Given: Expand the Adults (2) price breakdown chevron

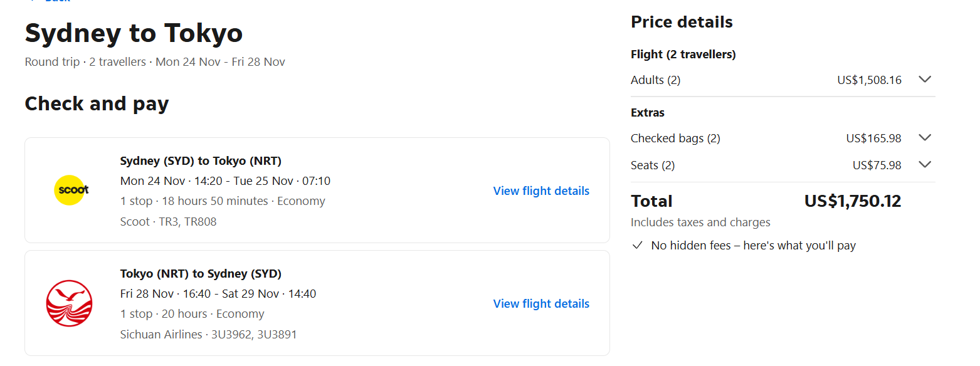Looking at the screenshot, I should pyautogui.click(x=924, y=80).
